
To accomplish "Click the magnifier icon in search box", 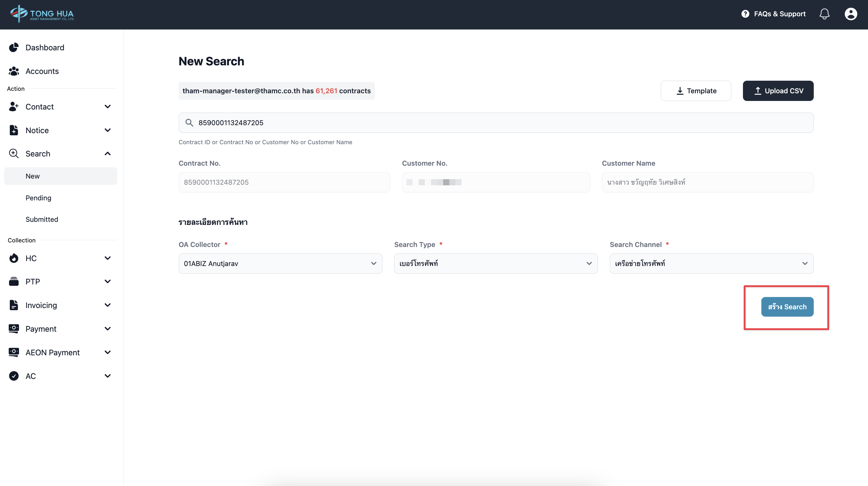I will point(189,123).
